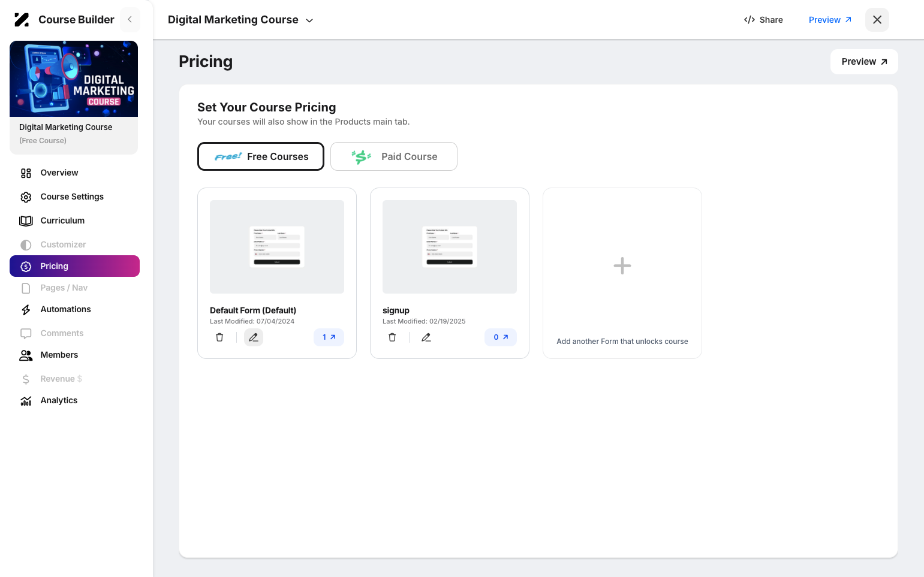The height and width of the screenshot is (577, 924).
Task: Open the Automations section
Action: [74, 310]
